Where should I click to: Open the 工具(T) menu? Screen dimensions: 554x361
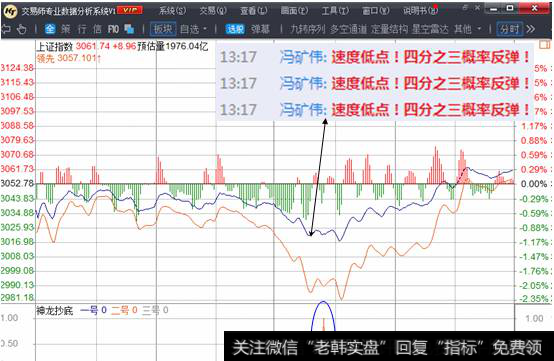click(x=335, y=11)
